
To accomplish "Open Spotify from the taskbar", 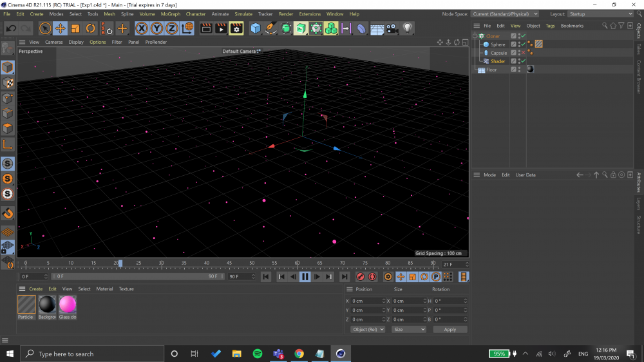I will pos(258,354).
